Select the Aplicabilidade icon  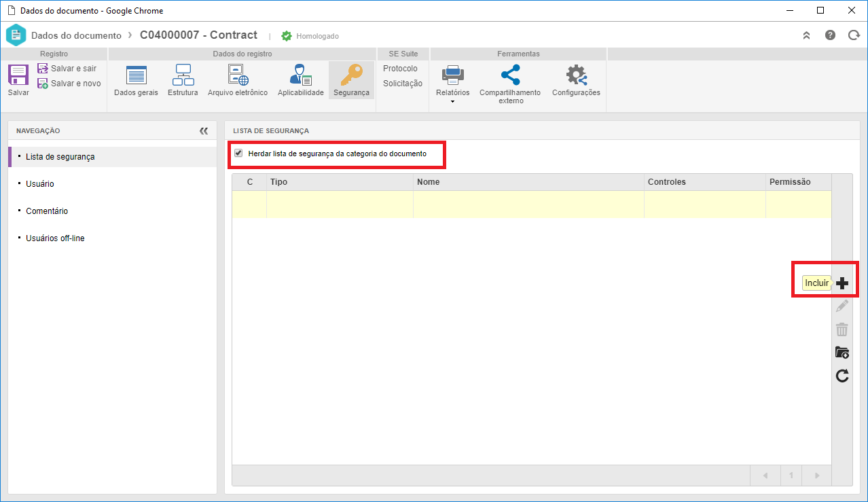click(x=300, y=75)
